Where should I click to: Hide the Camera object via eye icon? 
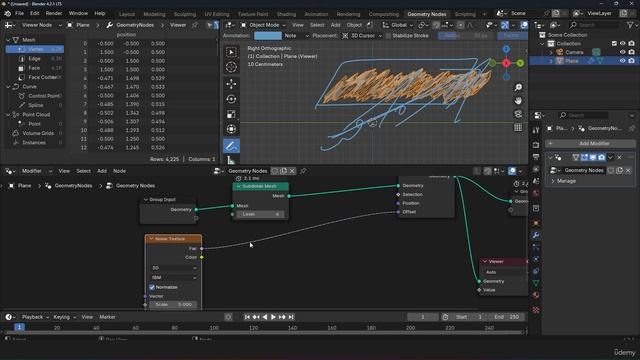coord(622,52)
